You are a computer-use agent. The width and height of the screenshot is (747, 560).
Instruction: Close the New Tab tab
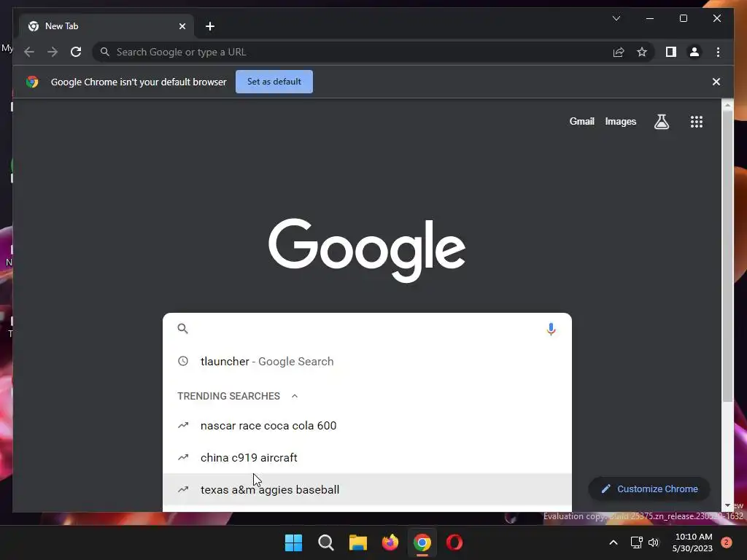click(x=182, y=26)
